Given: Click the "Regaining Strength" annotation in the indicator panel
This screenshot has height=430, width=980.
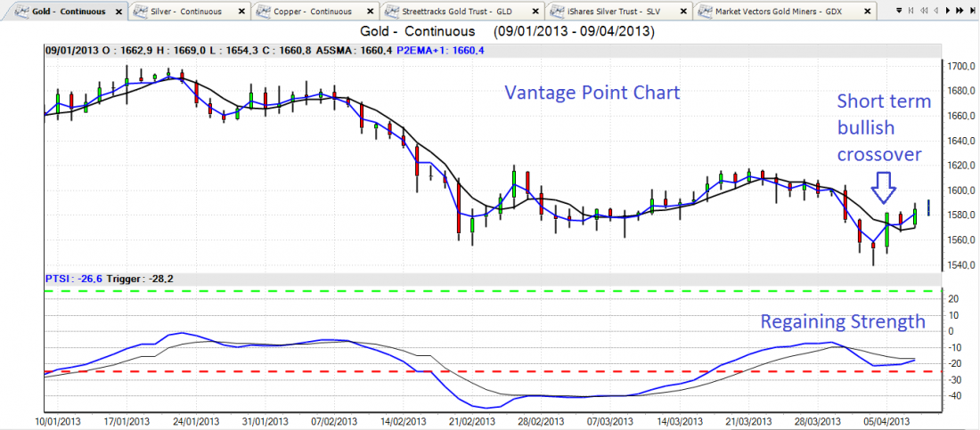Looking at the screenshot, I should (x=842, y=320).
